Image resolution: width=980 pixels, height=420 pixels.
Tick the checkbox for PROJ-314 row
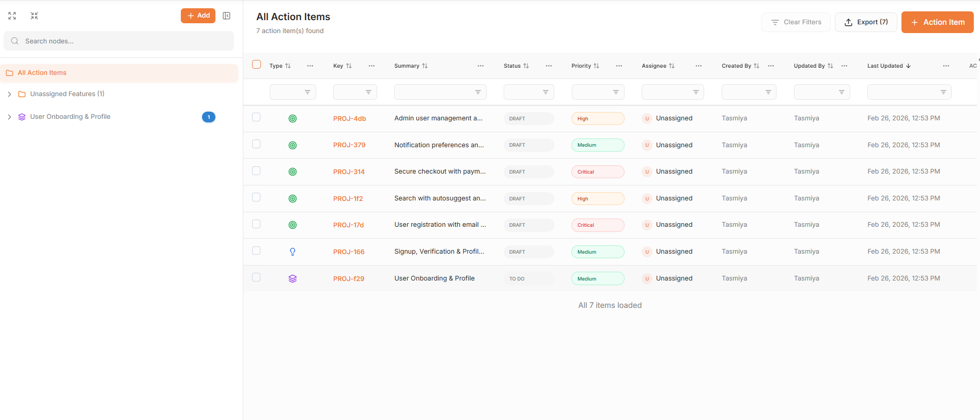(256, 171)
